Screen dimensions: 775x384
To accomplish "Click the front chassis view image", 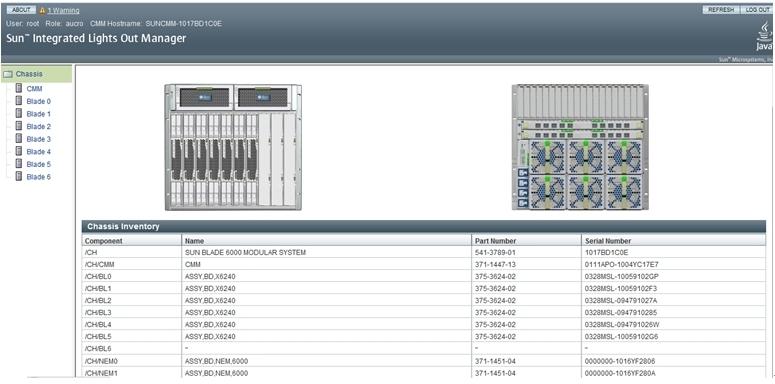I will [x=233, y=147].
